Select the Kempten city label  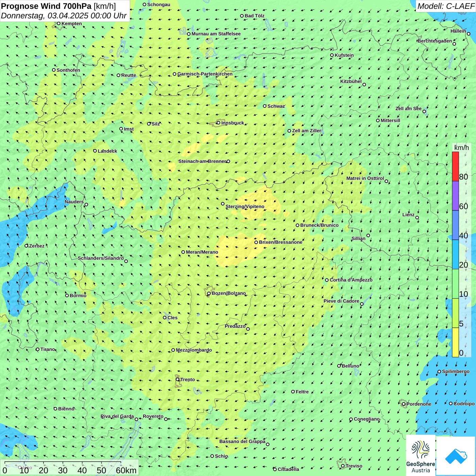pos(71,23)
